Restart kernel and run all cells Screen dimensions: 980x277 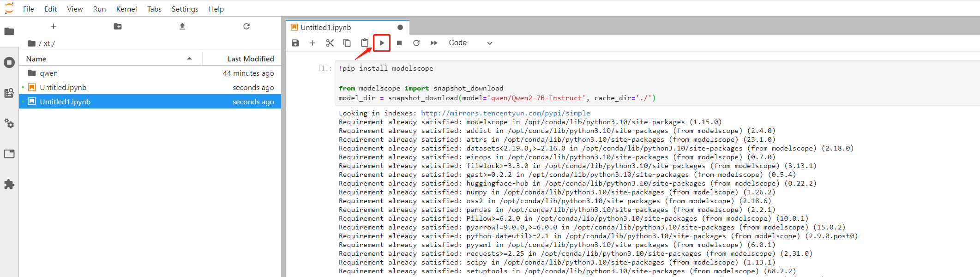(434, 43)
